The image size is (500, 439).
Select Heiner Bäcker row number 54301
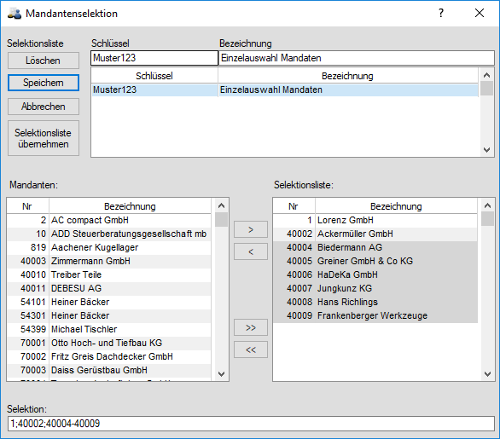point(109,316)
